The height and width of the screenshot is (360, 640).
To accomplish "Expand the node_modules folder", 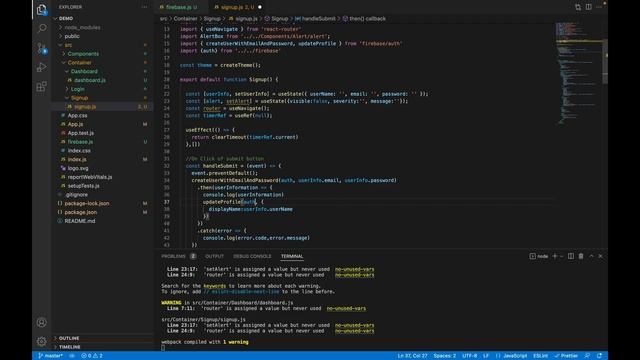I will pos(82,27).
